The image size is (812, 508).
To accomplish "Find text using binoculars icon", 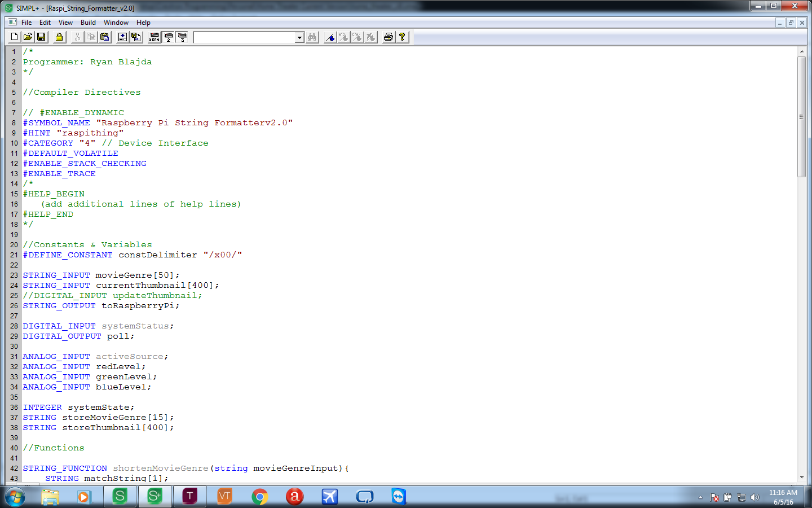I will click(312, 37).
